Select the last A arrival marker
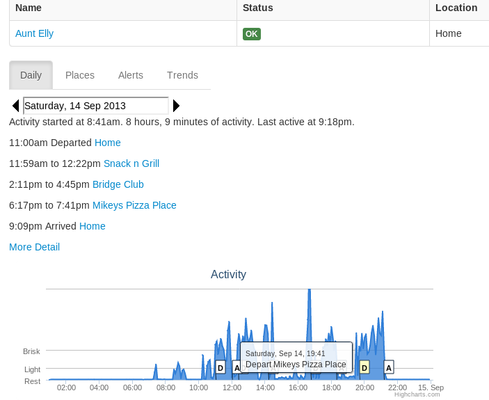This screenshot has width=489, height=400. tap(389, 368)
